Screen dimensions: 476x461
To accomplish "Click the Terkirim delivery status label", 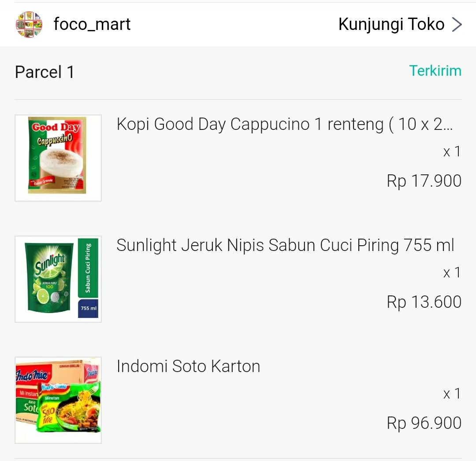I will 435,70.
